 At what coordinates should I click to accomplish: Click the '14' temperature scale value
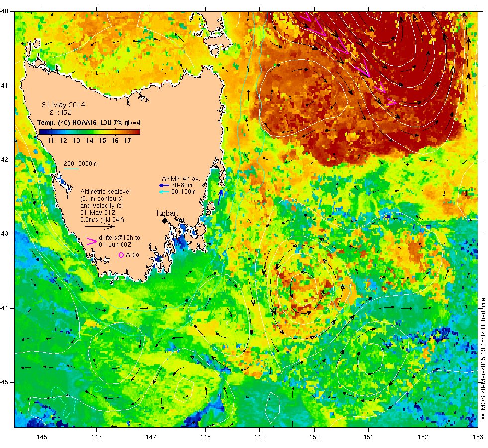(89, 140)
